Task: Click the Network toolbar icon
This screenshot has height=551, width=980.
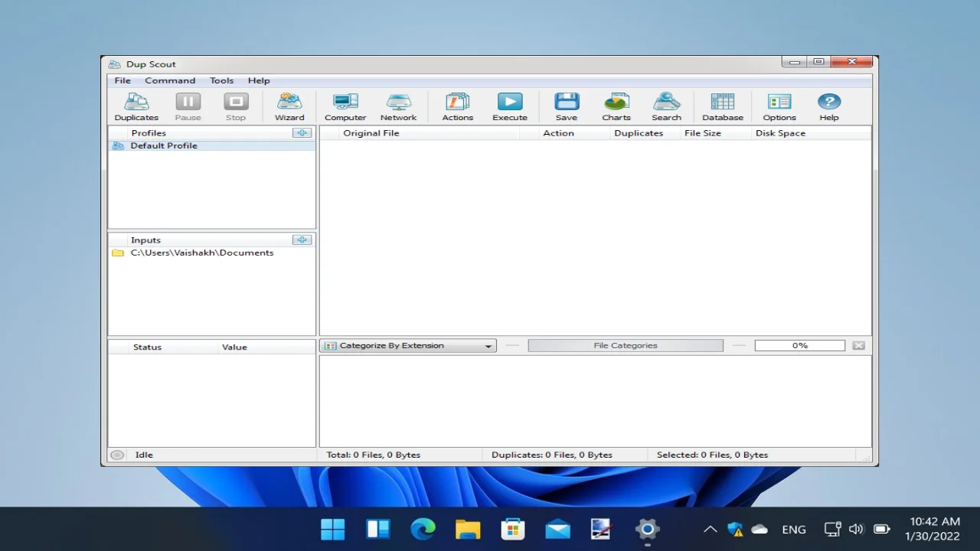Action: [398, 106]
